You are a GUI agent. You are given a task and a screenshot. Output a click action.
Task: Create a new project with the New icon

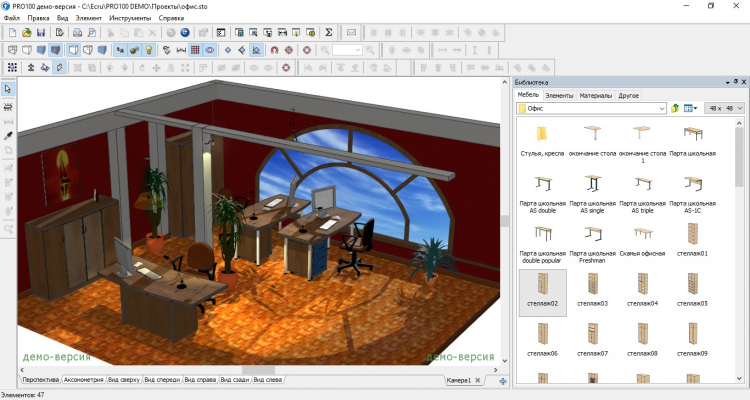[12, 32]
